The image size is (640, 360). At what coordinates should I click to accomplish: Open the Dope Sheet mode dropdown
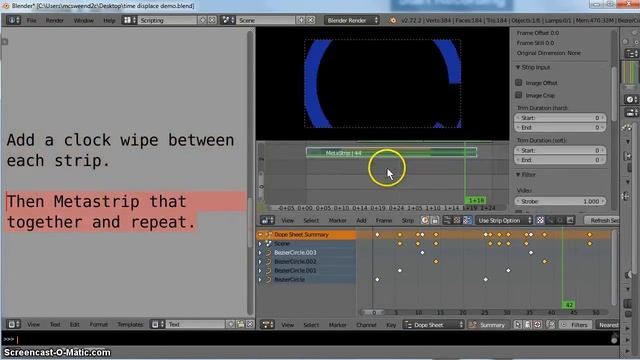pyautogui.click(x=434, y=324)
